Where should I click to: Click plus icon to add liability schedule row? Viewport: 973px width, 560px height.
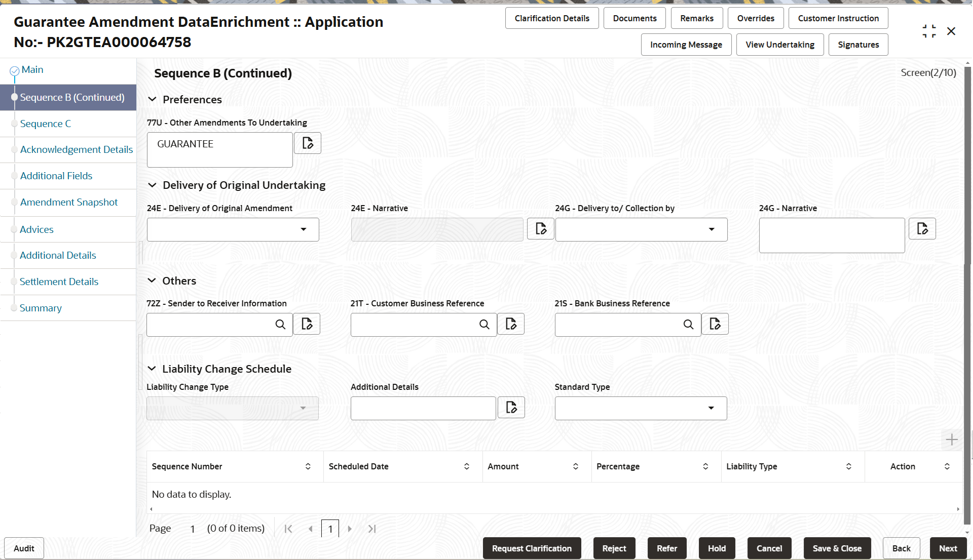(951, 439)
